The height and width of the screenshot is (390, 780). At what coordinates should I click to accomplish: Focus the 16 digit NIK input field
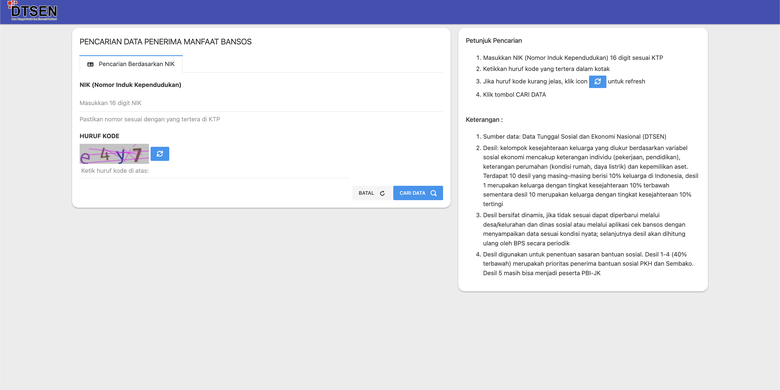261,103
